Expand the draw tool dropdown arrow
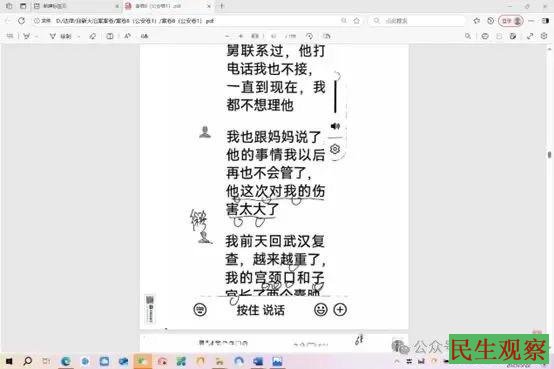This screenshot has height=369, width=554. coord(78,36)
